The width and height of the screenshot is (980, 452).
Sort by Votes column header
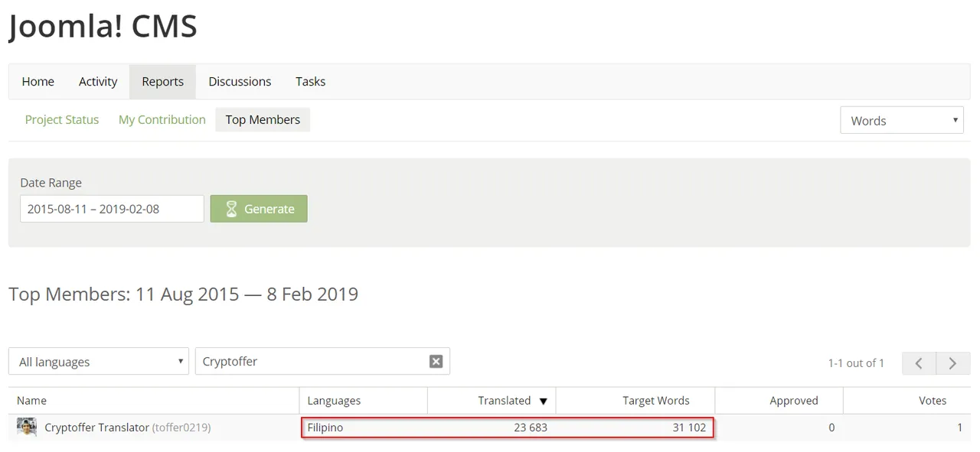933,400
